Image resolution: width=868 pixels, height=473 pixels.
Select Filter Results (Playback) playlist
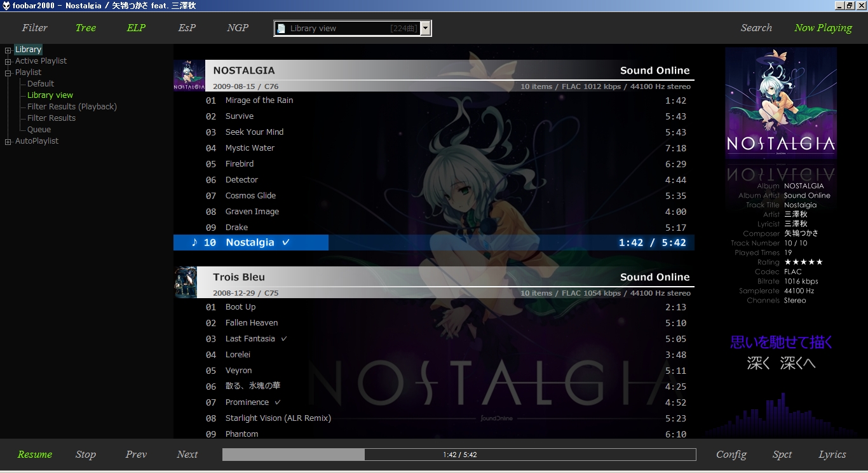(72, 107)
